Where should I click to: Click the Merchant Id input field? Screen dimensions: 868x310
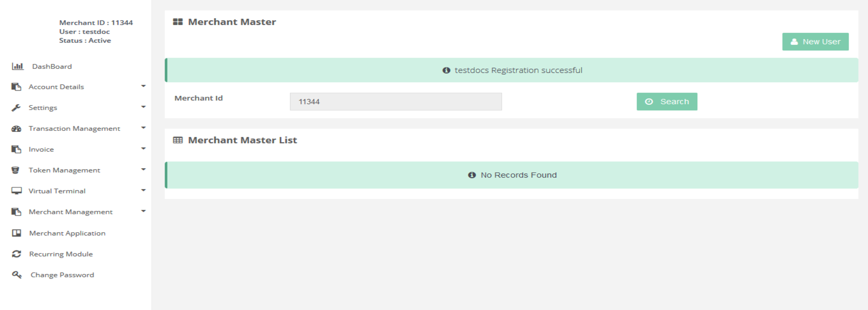pyautogui.click(x=396, y=102)
